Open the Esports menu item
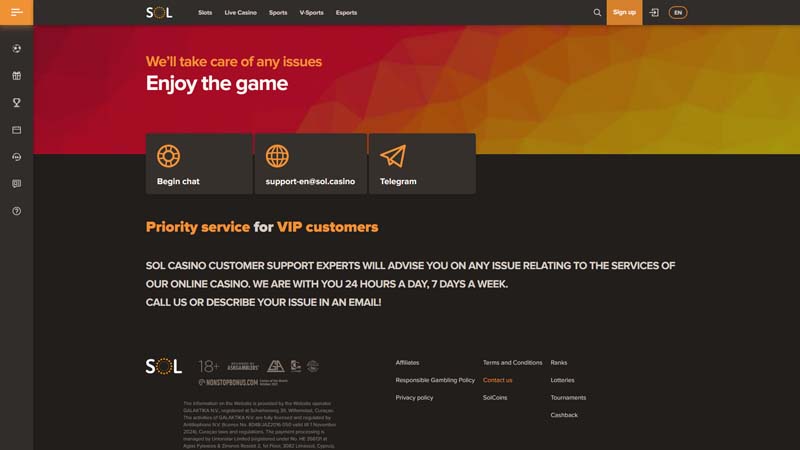The width and height of the screenshot is (800, 450). (346, 12)
